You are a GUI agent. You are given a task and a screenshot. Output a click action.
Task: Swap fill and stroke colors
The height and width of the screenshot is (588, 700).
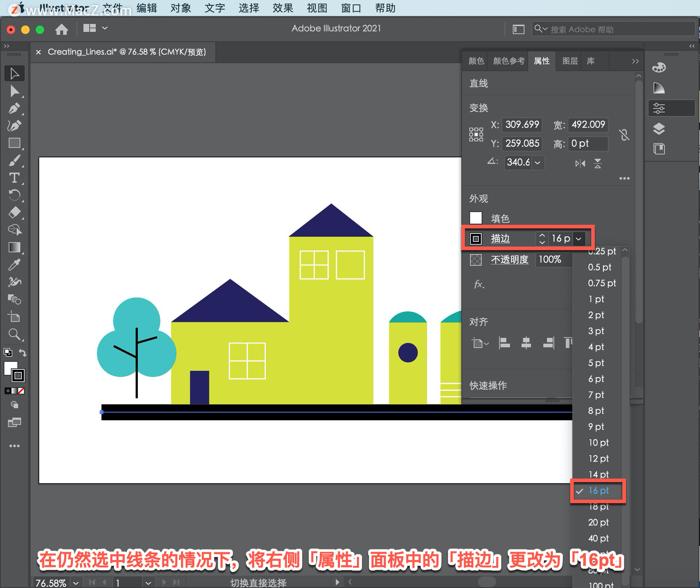pyautogui.click(x=23, y=353)
